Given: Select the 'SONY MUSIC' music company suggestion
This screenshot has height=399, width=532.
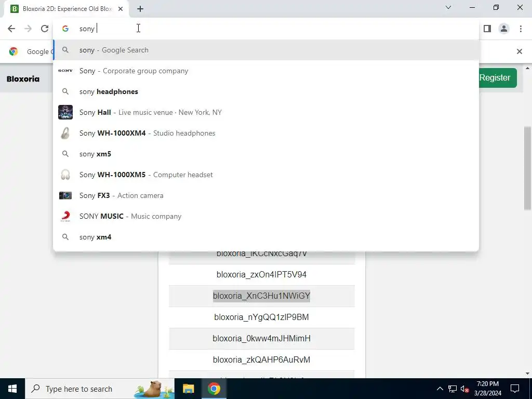Looking at the screenshot, I should pos(266,216).
